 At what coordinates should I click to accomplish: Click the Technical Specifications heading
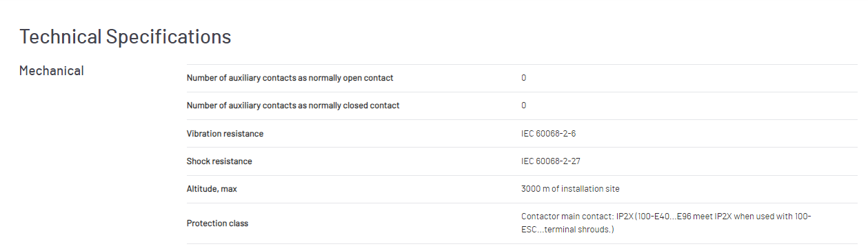pos(125,37)
